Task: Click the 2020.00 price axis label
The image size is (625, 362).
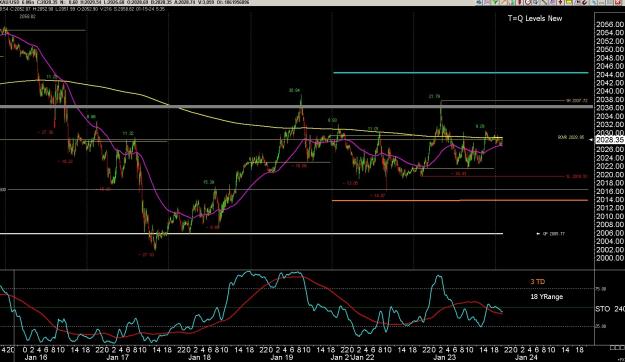Action: click(x=610, y=175)
